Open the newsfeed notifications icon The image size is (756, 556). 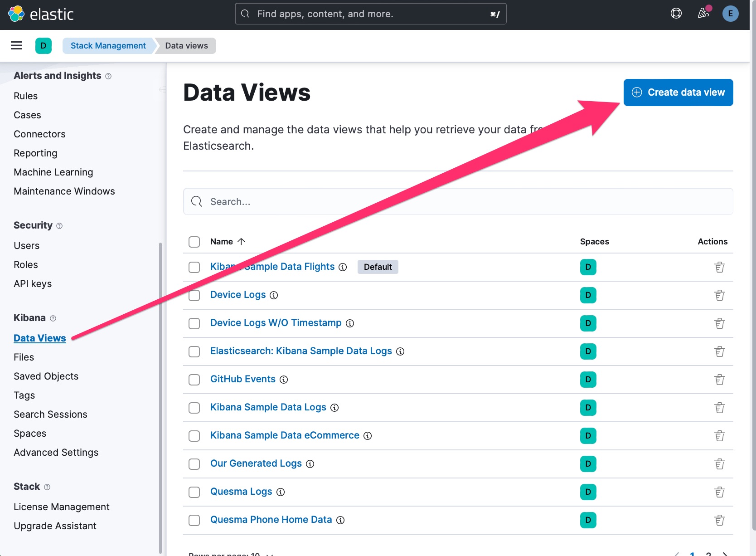[x=703, y=14]
